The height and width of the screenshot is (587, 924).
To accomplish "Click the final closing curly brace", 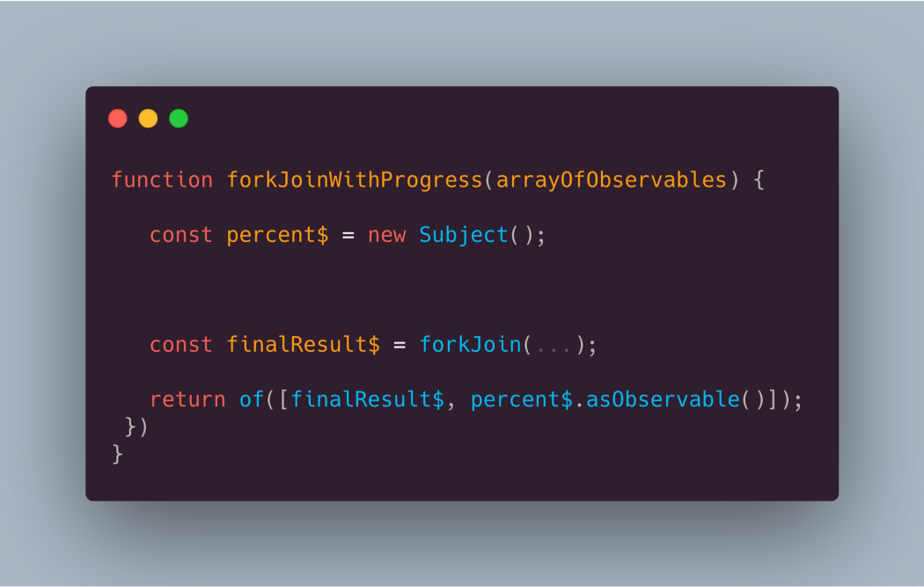I will pyautogui.click(x=118, y=454).
